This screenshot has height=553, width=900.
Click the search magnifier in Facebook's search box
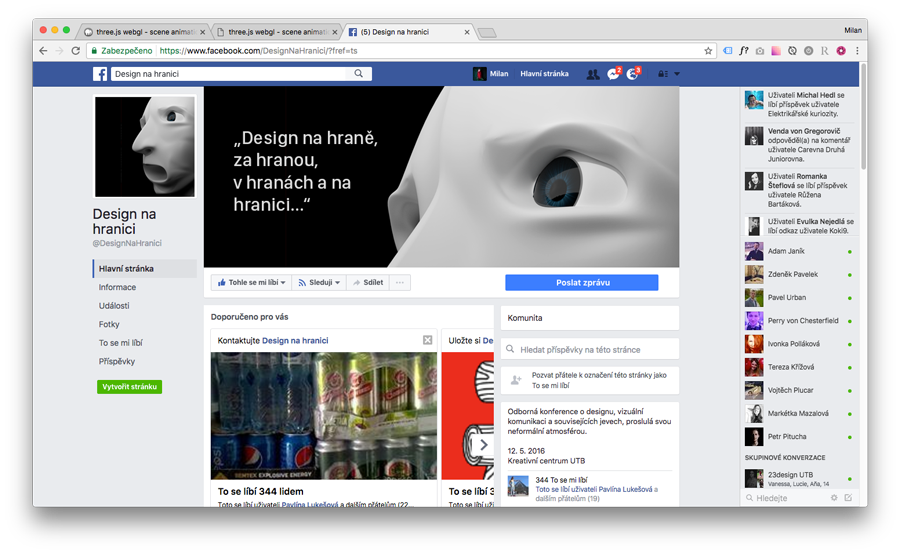359,74
